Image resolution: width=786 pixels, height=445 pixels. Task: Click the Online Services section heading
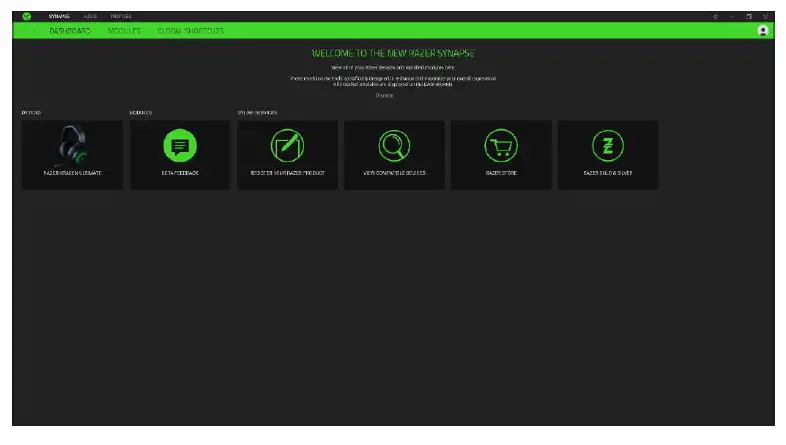257,113
